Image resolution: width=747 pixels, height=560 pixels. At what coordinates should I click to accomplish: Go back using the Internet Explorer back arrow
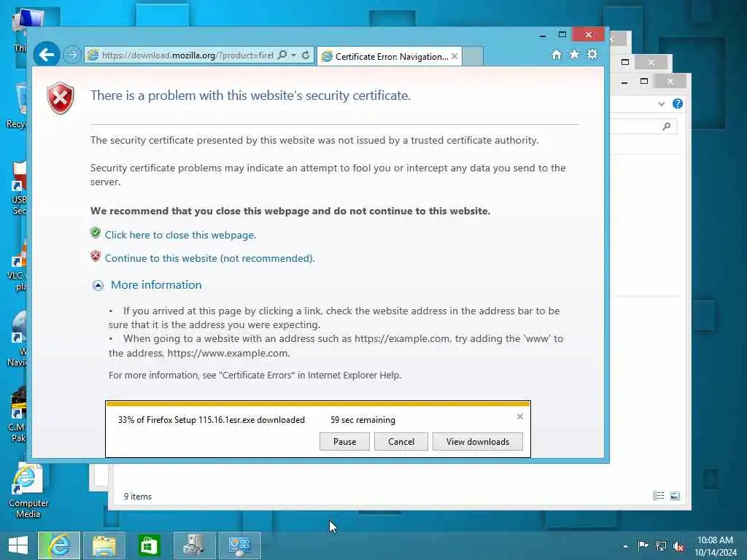tap(47, 55)
